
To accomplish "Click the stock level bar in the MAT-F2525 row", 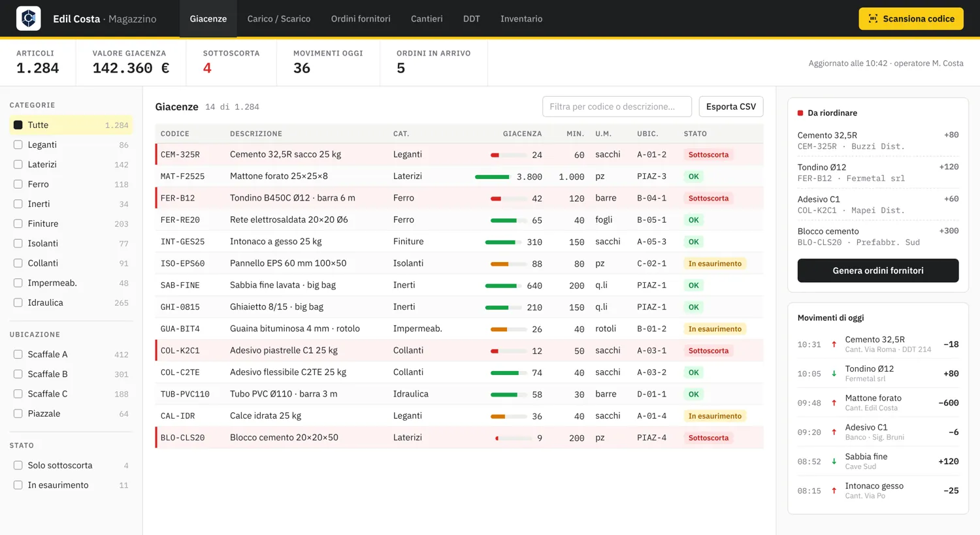I will pyautogui.click(x=492, y=176).
